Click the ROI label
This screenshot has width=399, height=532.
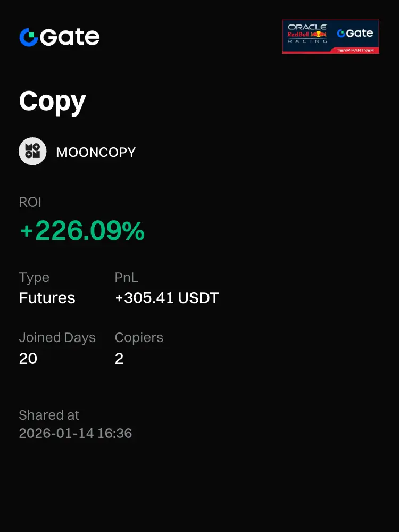click(x=30, y=202)
